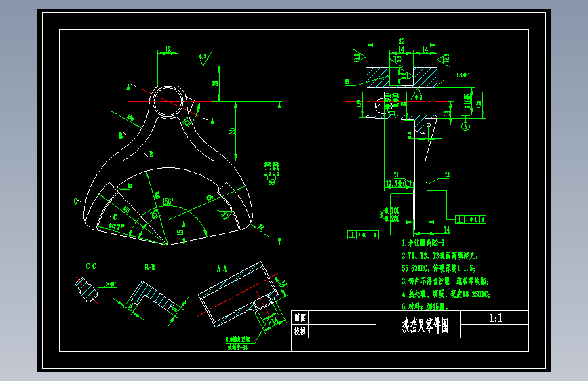Viewport: 588px width, 381px height.
Task: Select the 1×45° chamfer label near top-right view
Action: pyautogui.click(x=463, y=75)
